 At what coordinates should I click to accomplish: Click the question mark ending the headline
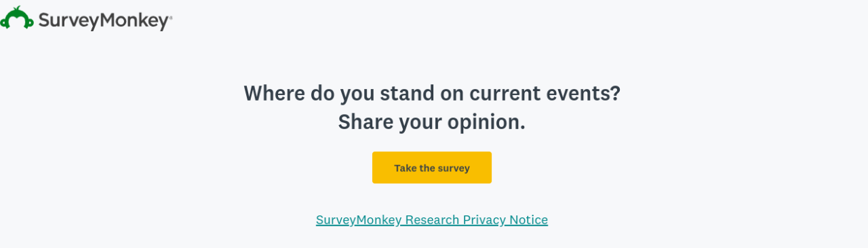[615, 92]
